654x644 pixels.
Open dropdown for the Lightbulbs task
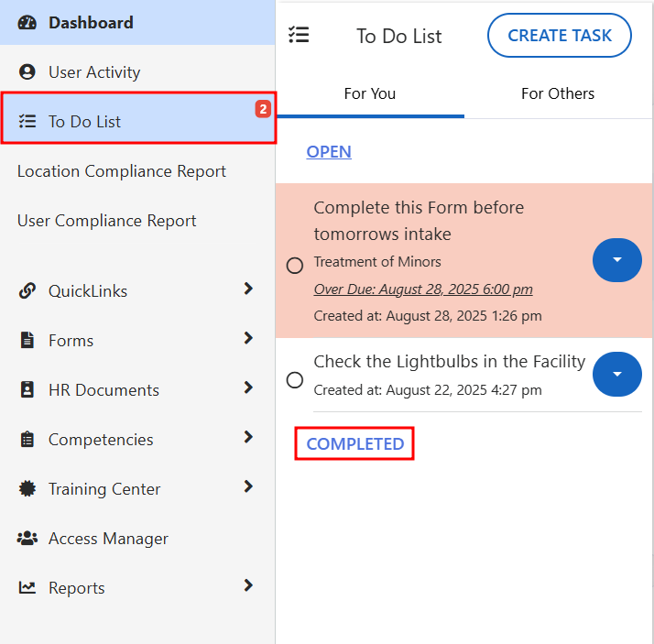pos(616,374)
